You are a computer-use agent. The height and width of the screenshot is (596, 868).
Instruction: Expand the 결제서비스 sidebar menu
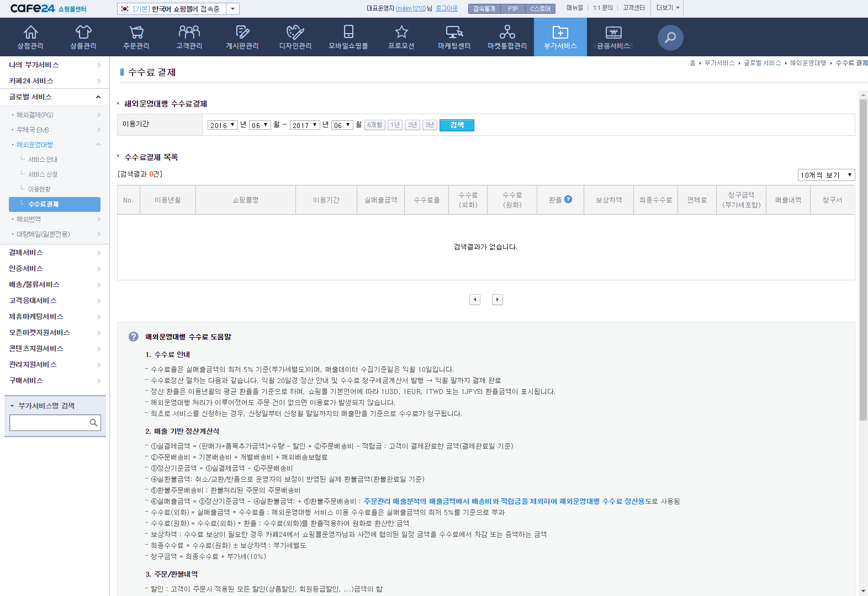tap(55, 253)
